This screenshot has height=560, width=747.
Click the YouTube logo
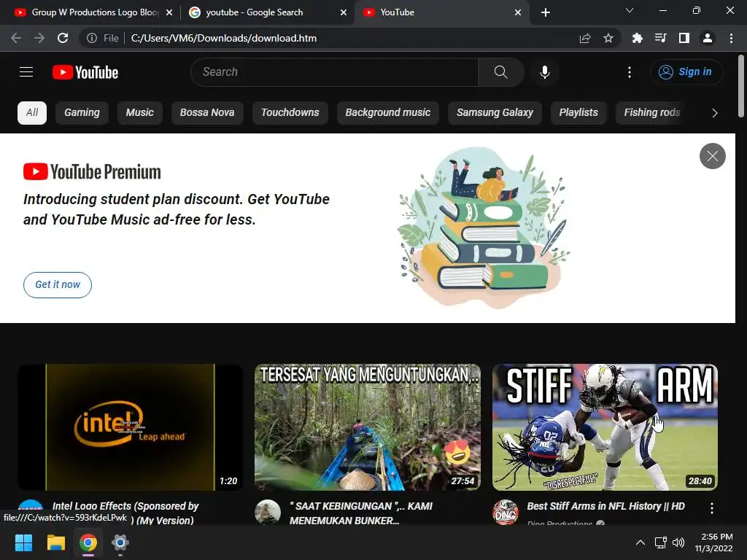pos(85,72)
